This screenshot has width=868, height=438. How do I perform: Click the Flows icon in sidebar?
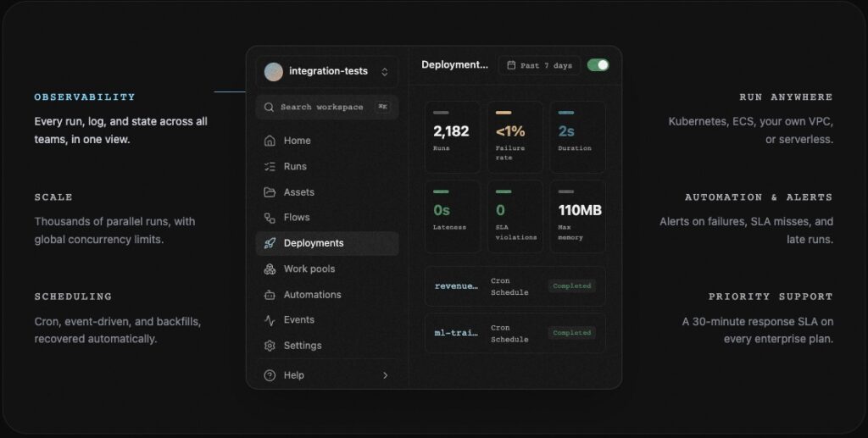(x=270, y=218)
